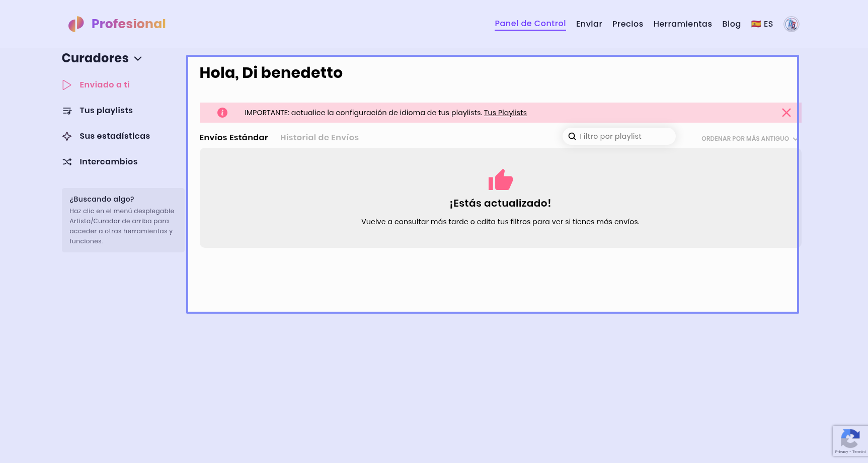Click the shuffle icon beside Intercambios
The image size is (868, 463).
pyautogui.click(x=67, y=162)
